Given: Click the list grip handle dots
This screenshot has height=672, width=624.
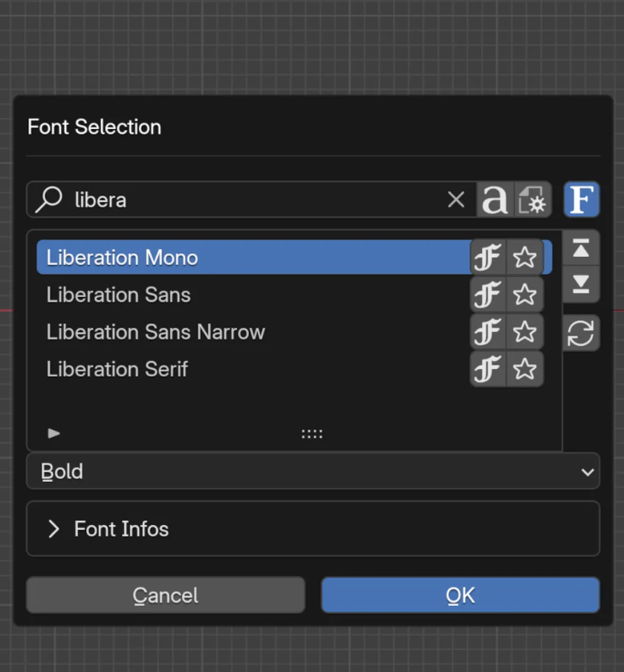Looking at the screenshot, I should tap(312, 434).
